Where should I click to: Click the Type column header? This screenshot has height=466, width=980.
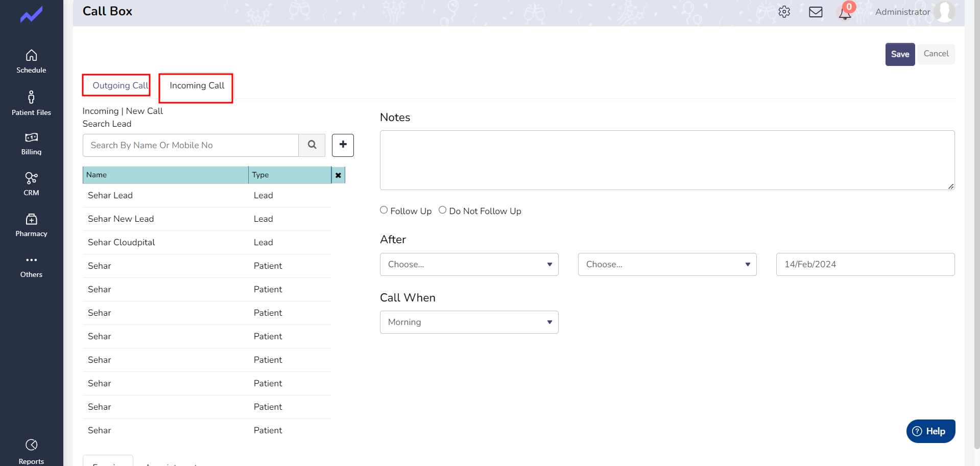click(x=290, y=175)
